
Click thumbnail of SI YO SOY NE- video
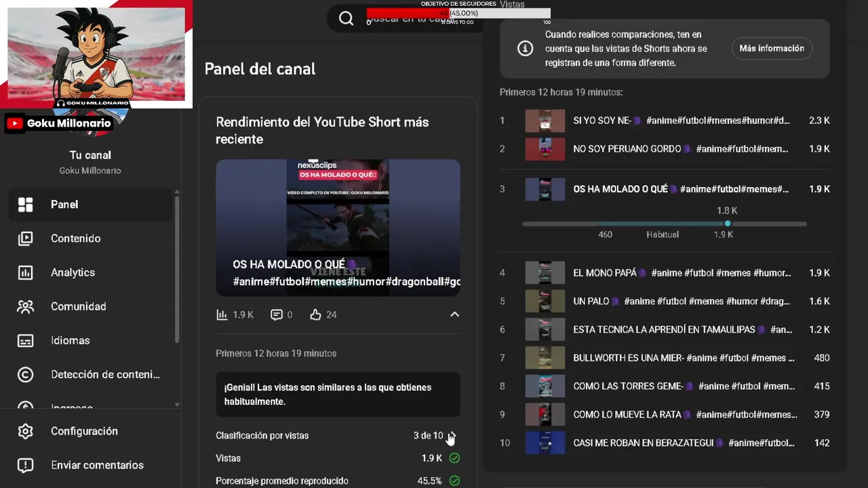click(545, 121)
